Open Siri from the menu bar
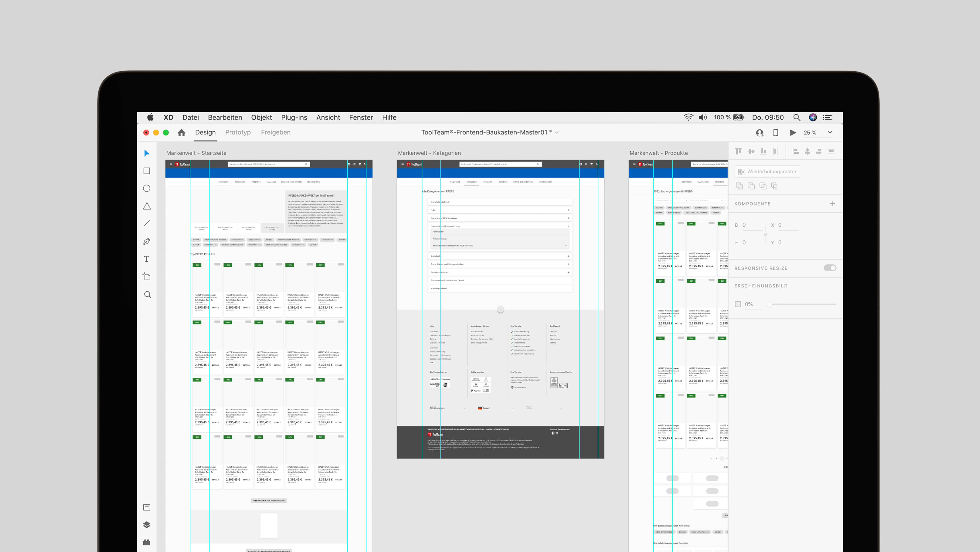 (x=813, y=117)
